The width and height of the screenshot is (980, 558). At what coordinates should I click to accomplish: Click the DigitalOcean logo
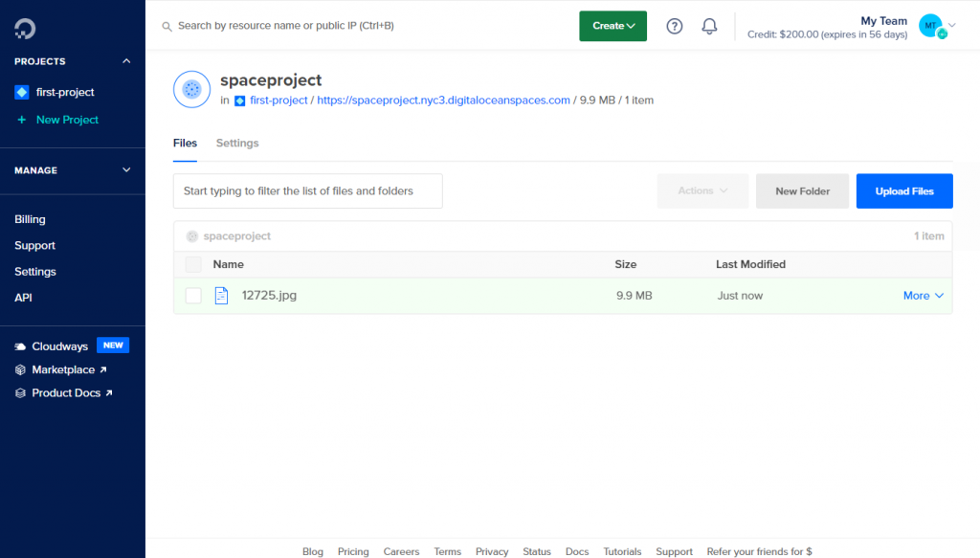pyautogui.click(x=25, y=27)
